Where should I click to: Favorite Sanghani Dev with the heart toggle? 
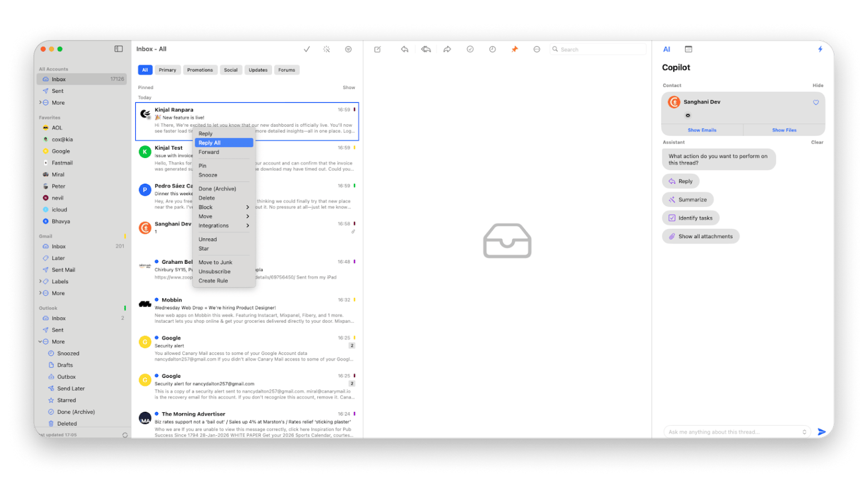(x=817, y=102)
